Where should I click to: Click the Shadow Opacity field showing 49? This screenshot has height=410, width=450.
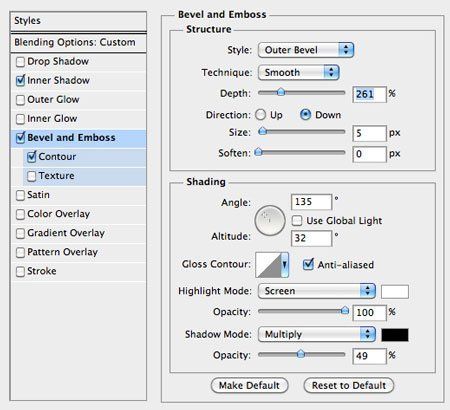tap(370, 356)
